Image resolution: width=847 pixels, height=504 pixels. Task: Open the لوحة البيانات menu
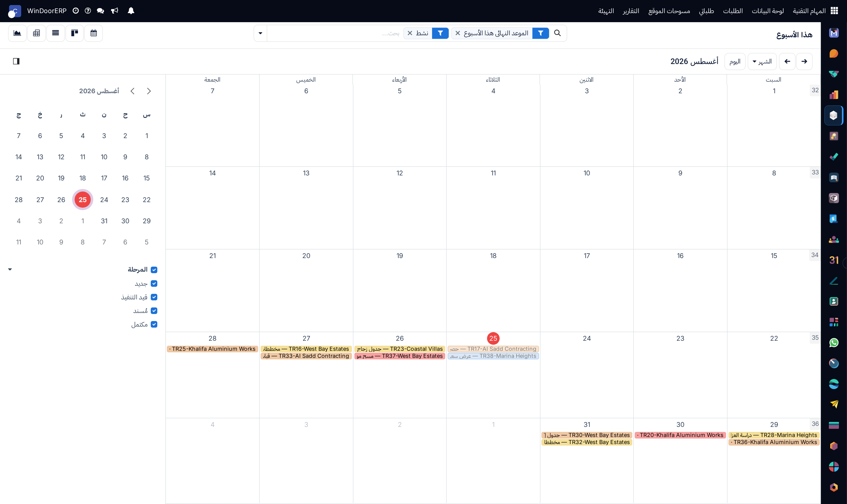(x=768, y=11)
